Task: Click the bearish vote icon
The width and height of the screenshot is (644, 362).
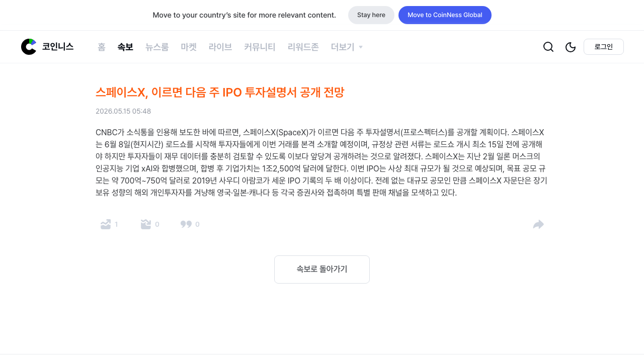Action: tap(146, 224)
